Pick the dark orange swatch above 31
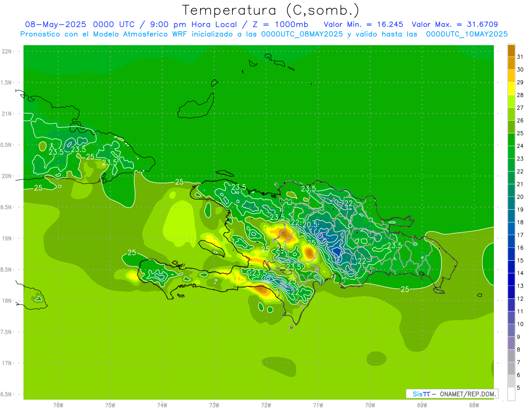 [511, 51]
